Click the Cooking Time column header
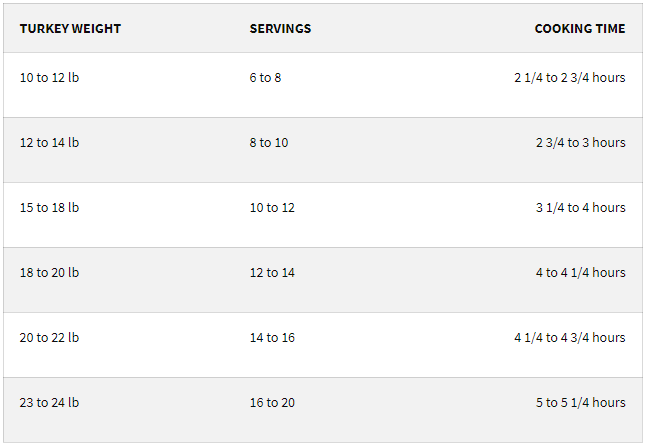The height and width of the screenshot is (446, 646). [580, 29]
